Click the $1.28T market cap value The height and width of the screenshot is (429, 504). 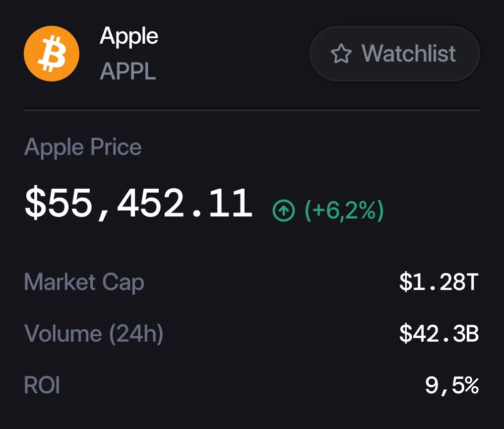(x=439, y=282)
